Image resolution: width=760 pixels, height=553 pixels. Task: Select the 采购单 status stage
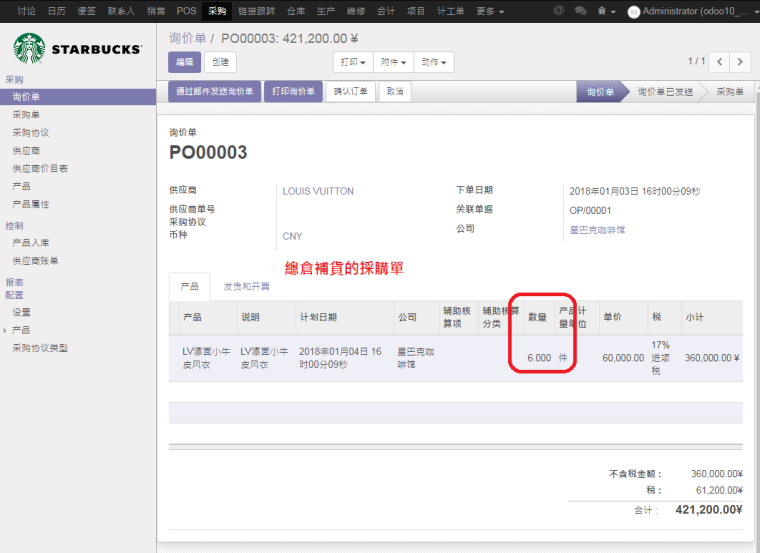730,92
